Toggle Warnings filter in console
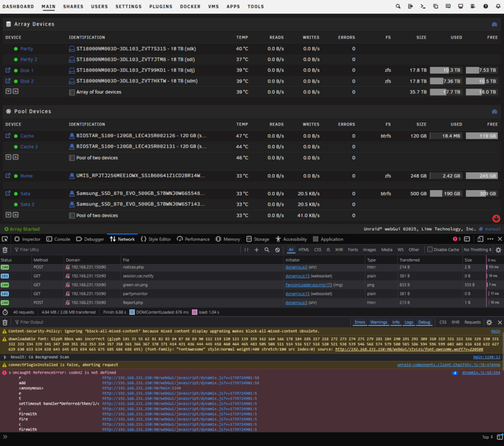 coord(378,322)
